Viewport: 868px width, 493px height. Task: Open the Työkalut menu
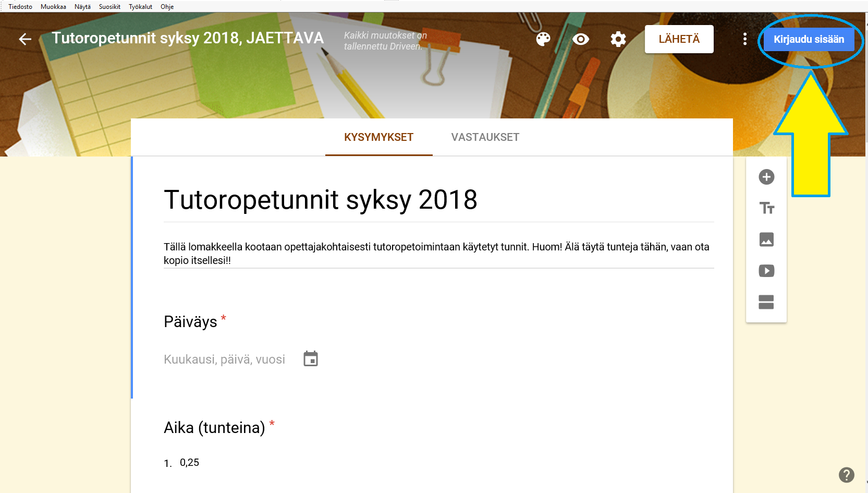(140, 7)
